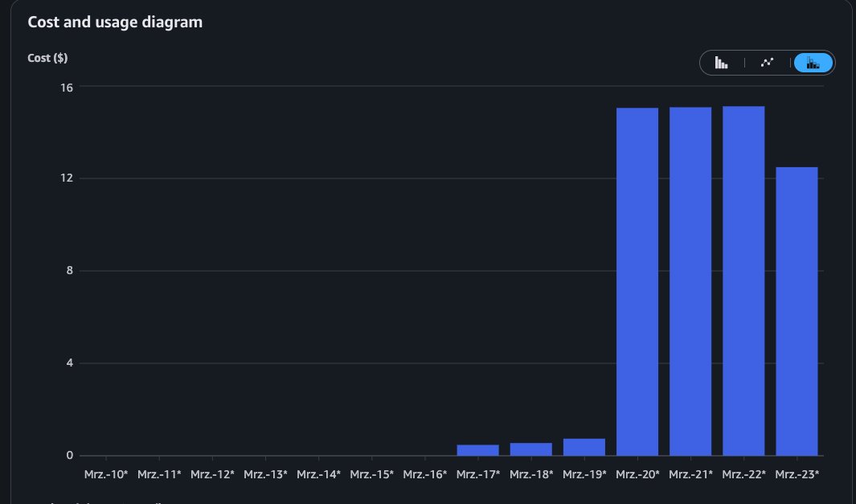Click the 8 y-axis value label
Viewport: 856px width, 504px height.
(x=71, y=271)
